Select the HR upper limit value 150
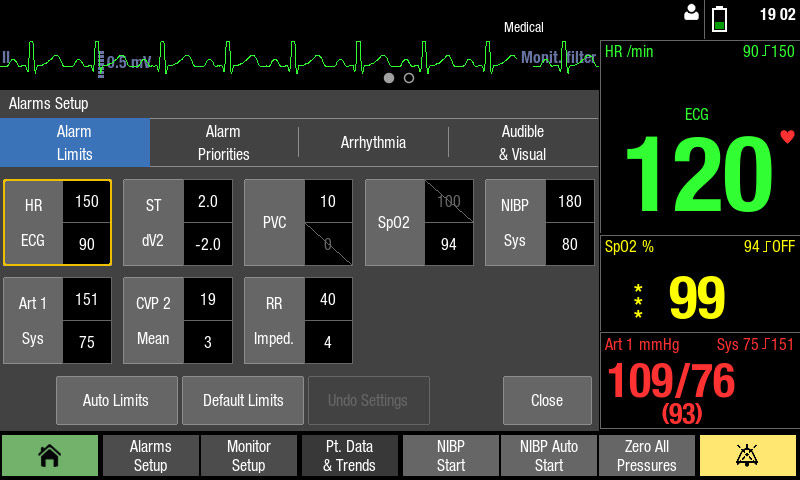This screenshot has height=480, width=800. pos(87,201)
